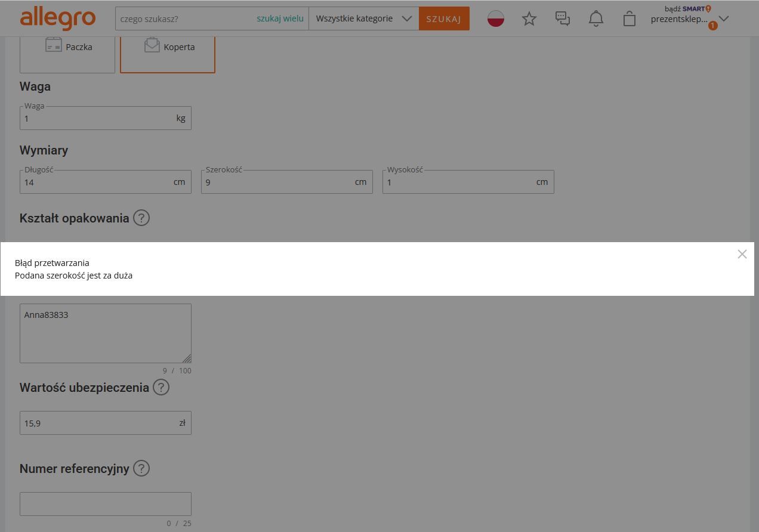The height and width of the screenshot is (532, 759).
Task: Close the Błąd przetwarzania error message
Action: point(742,254)
